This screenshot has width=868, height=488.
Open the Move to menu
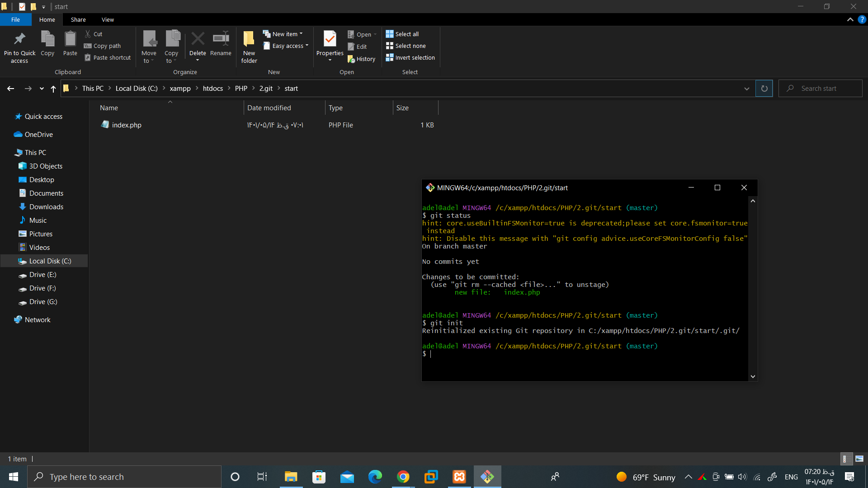pyautogui.click(x=149, y=47)
